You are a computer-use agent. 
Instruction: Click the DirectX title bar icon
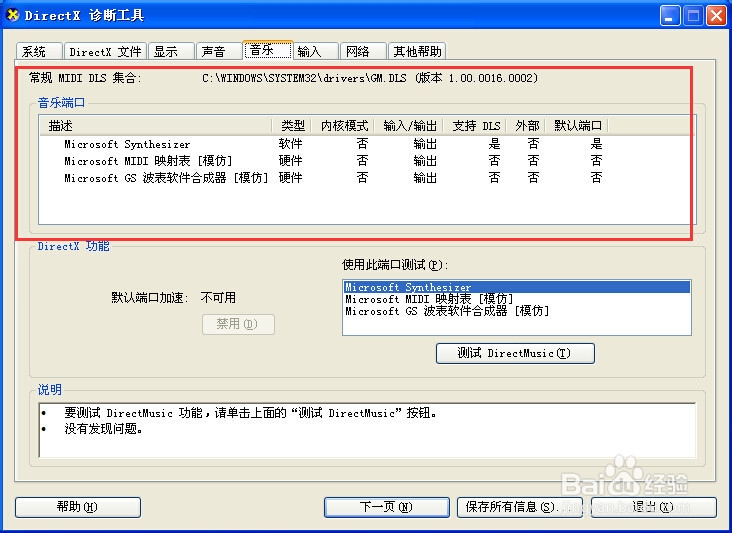point(13,15)
